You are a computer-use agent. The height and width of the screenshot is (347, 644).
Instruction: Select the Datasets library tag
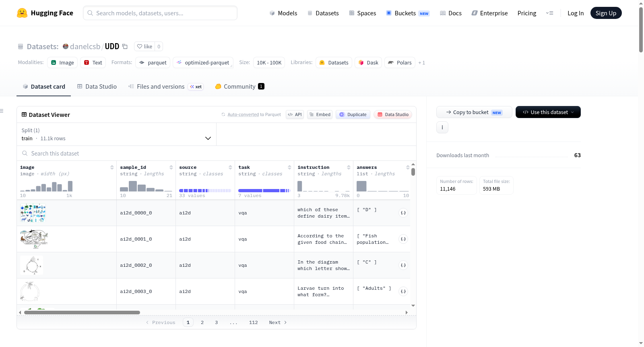click(x=334, y=62)
